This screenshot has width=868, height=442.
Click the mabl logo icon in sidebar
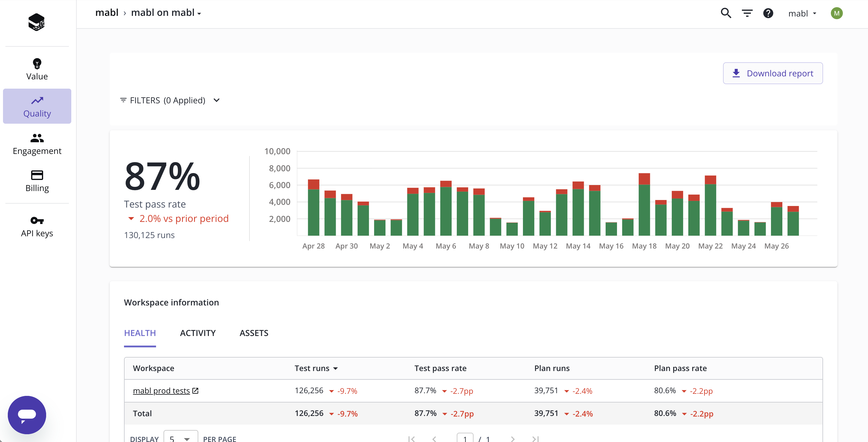click(x=37, y=22)
